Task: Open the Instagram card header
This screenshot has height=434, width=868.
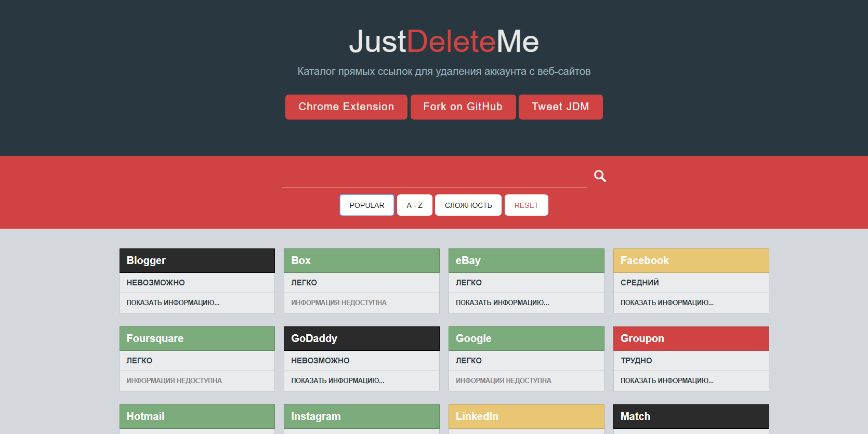Action: [x=361, y=416]
